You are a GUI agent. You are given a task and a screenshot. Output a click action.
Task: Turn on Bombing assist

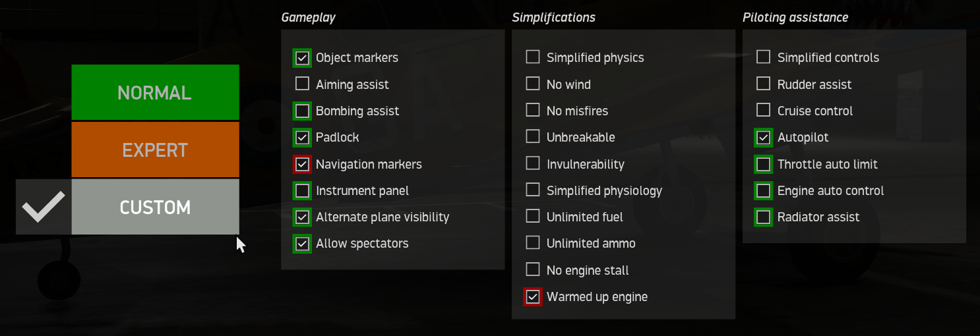click(302, 111)
